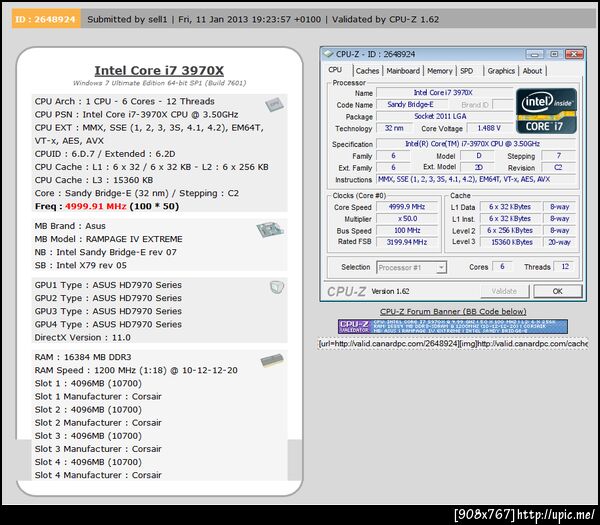Click the CPU chip icon beside CPU Arch
This screenshot has width=600, height=525.
point(274,104)
